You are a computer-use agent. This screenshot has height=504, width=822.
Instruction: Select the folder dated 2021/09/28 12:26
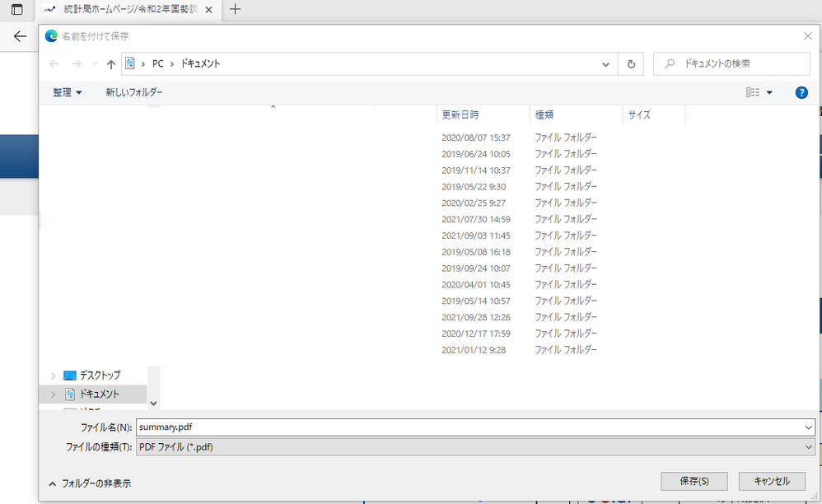click(475, 318)
